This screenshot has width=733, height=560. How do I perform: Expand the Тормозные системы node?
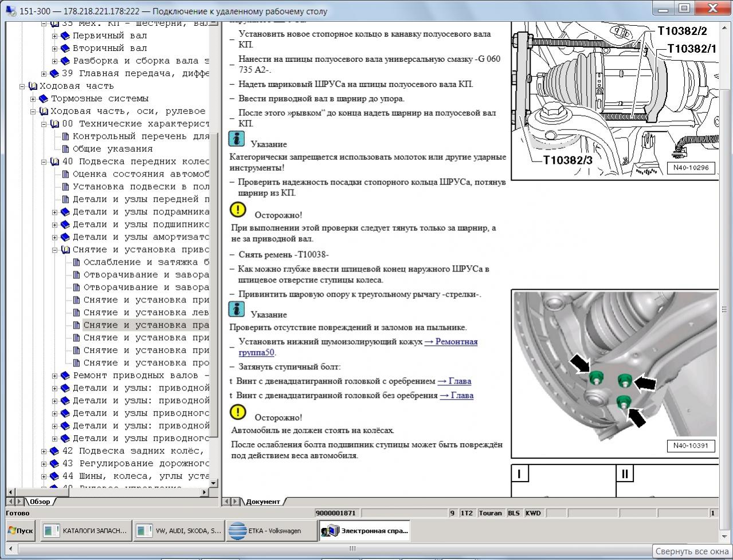[33, 98]
